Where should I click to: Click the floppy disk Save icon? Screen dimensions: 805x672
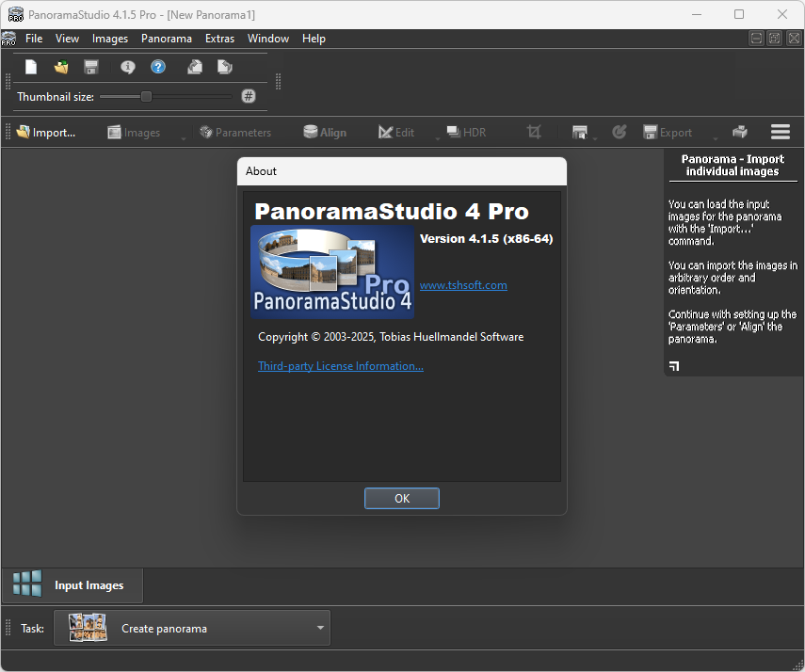(x=91, y=67)
